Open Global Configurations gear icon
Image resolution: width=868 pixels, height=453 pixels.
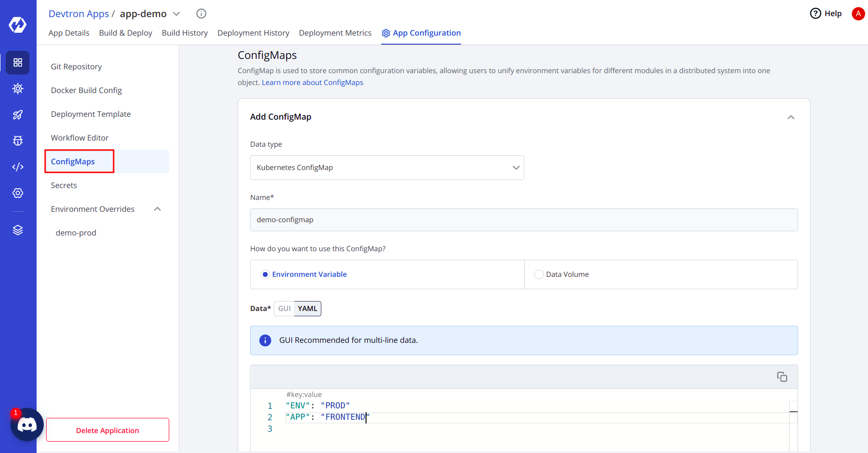(x=18, y=193)
